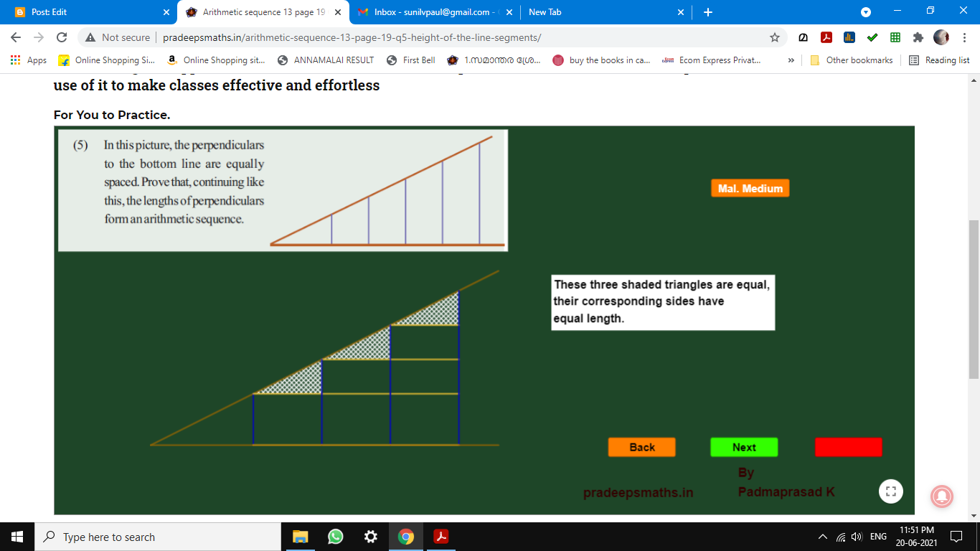
Task: Click the address bar URL field
Action: tap(430, 37)
